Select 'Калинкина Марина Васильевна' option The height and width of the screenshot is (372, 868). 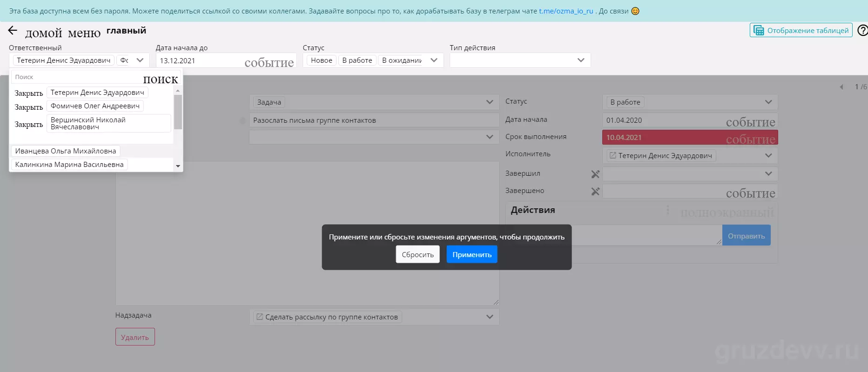click(x=69, y=165)
